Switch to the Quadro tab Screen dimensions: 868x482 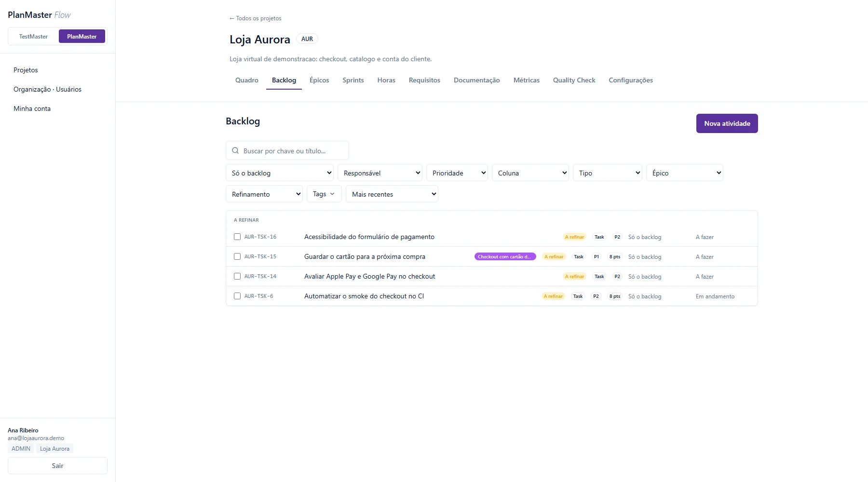pyautogui.click(x=247, y=80)
